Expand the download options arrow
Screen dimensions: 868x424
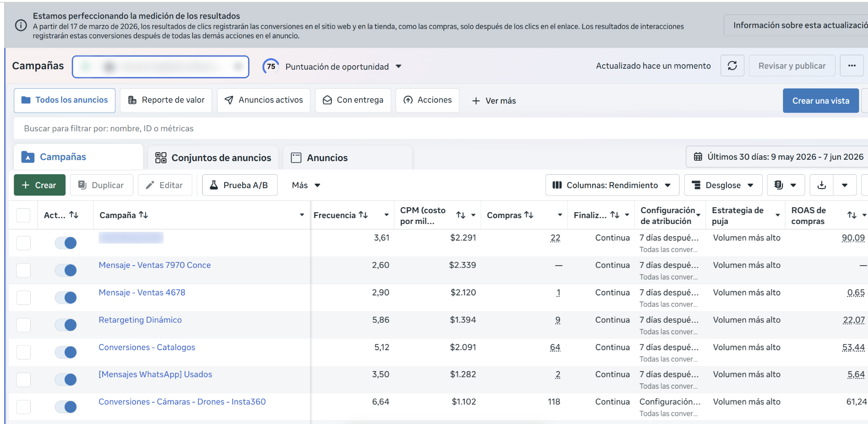[x=844, y=185]
